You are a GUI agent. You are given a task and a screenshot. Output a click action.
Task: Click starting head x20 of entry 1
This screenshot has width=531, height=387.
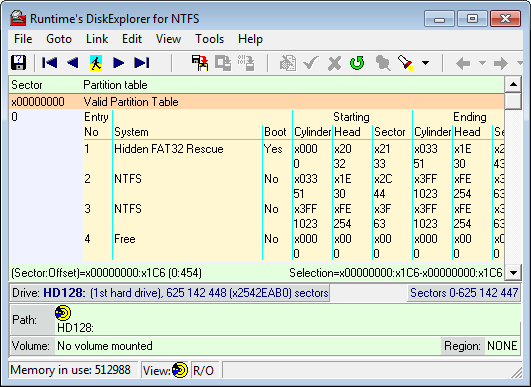[x=343, y=149]
